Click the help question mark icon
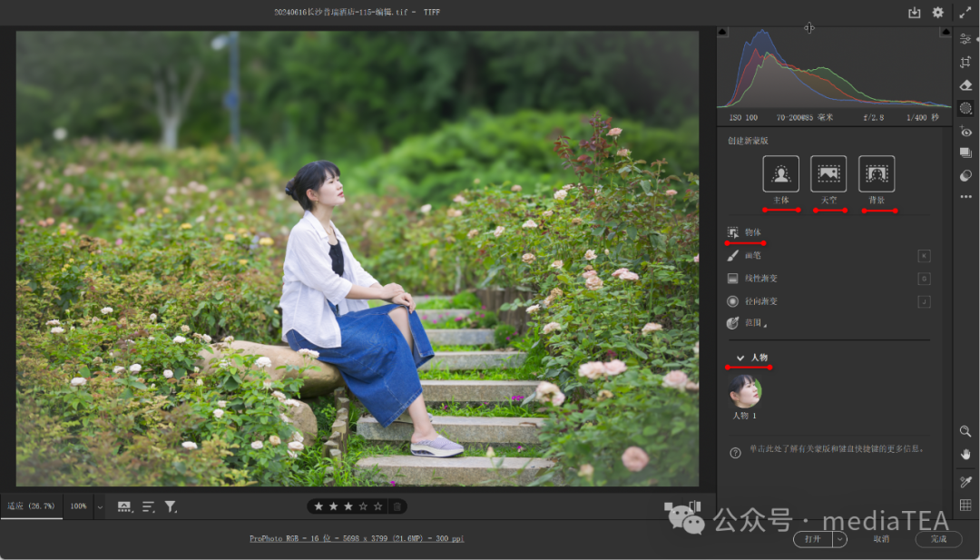 [x=735, y=453]
